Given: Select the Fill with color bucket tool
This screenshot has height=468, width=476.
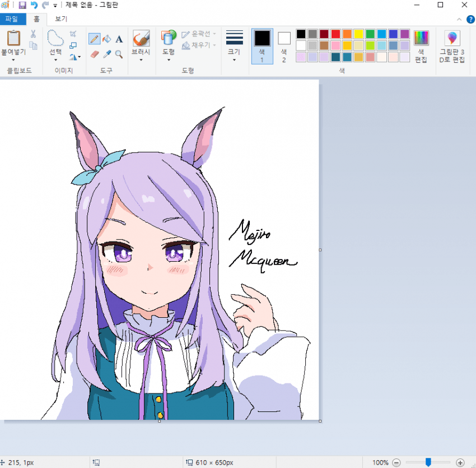Looking at the screenshot, I should click(x=107, y=39).
